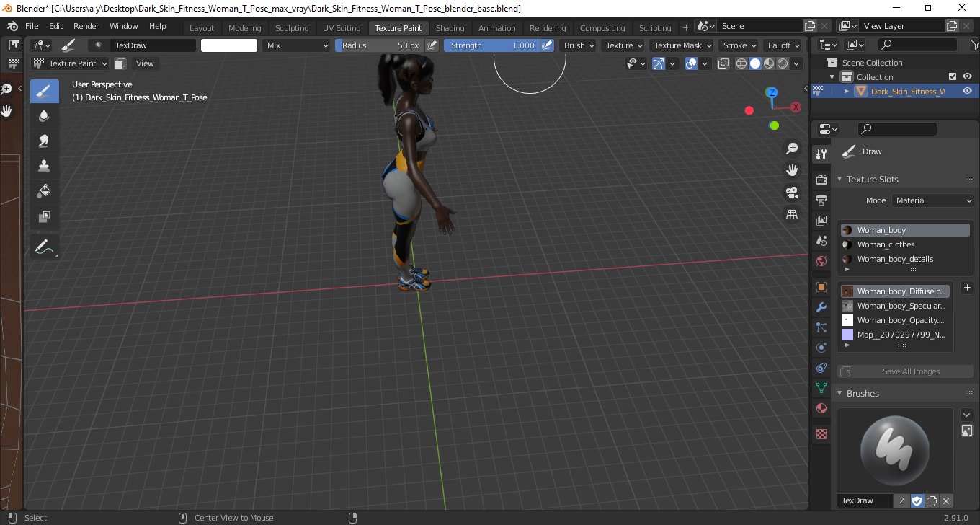Viewport: 980px width, 525px height.
Task: Open the Texture dropdown in header
Action: 623,45
